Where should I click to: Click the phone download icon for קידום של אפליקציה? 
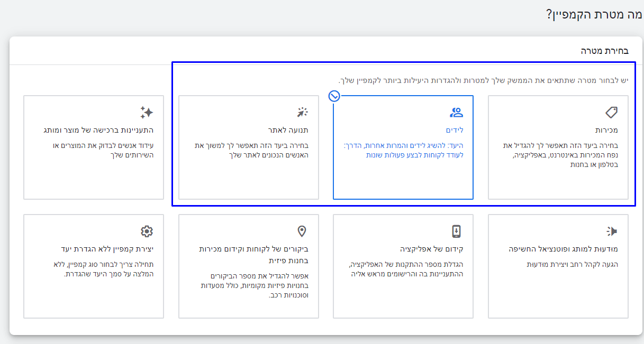click(456, 231)
